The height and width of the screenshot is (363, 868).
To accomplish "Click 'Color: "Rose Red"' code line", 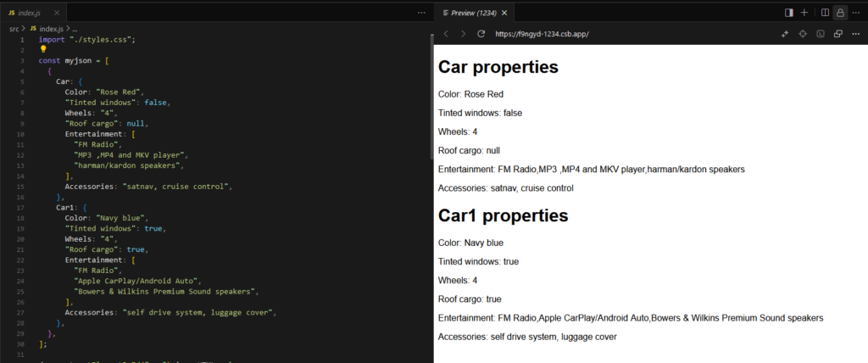I will pos(104,92).
